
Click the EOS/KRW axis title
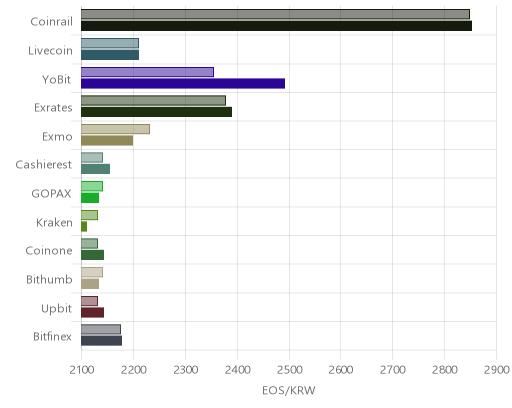coord(289,390)
